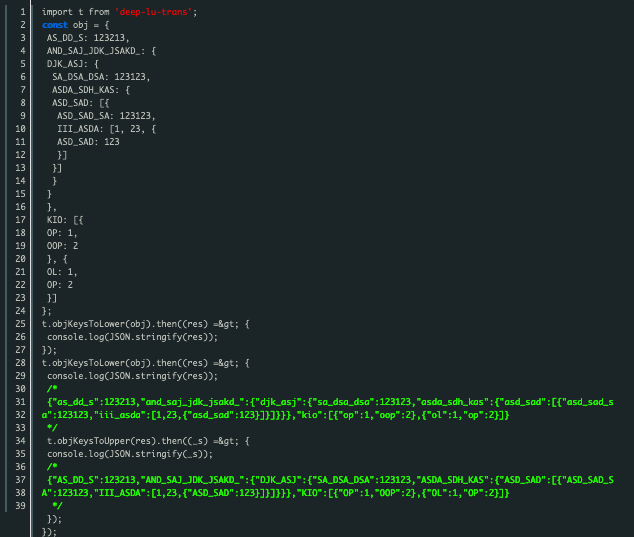Click line number 8 in the gutter
The height and width of the screenshot is (537, 634).
tap(23, 103)
